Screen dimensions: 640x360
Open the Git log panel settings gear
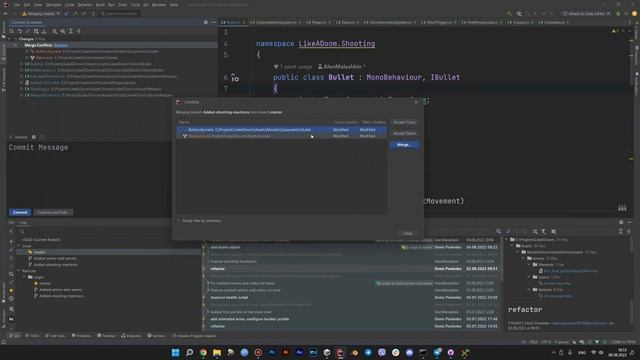621,222
